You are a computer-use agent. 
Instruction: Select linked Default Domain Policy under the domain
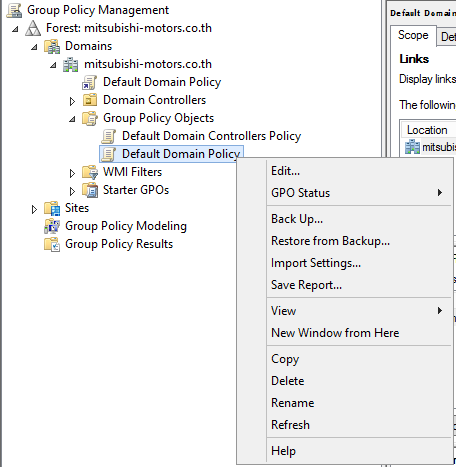pyautogui.click(x=162, y=82)
